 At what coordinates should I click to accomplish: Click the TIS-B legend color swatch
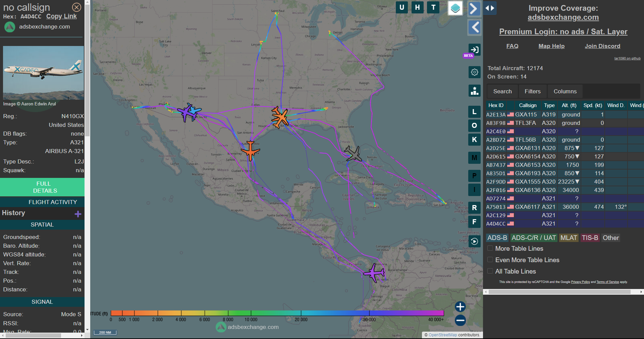pos(590,238)
